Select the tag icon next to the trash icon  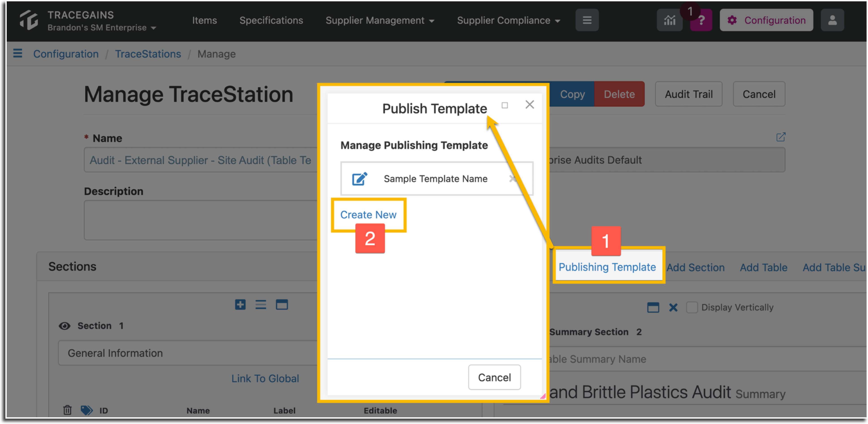click(x=87, y=410)
